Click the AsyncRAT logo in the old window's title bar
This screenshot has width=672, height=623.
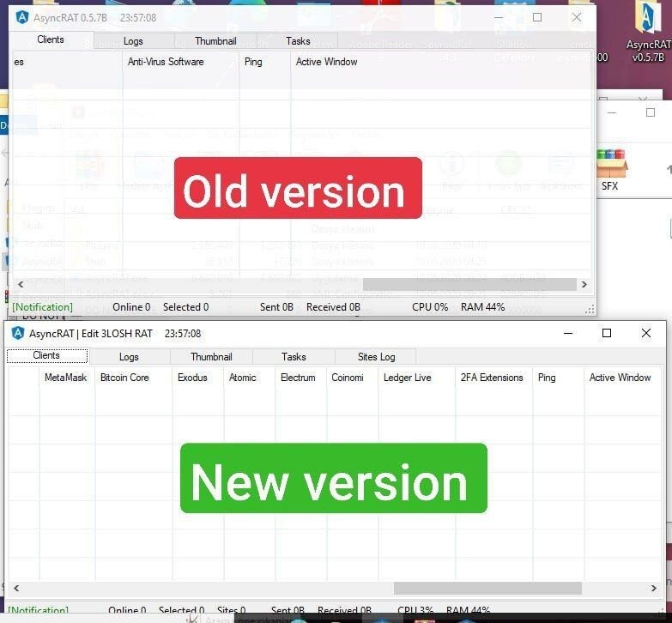(x=21, y=17)
